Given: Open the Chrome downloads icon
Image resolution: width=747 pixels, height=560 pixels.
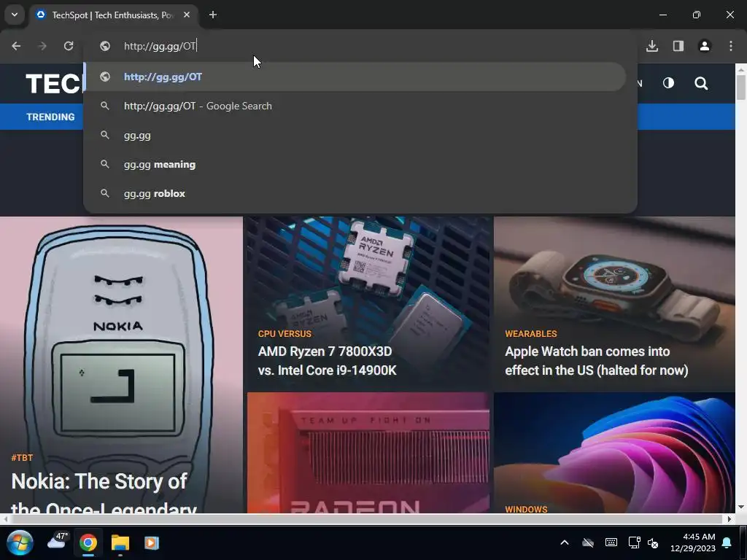Looking at the screenshot, I should point(652,46).
